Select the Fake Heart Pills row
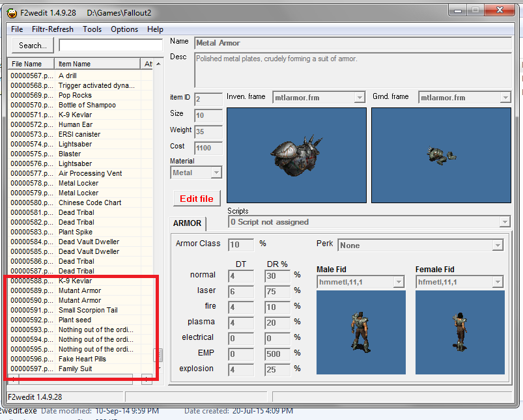The height and width of the screenshot is (420, 523). pos(80,359)
